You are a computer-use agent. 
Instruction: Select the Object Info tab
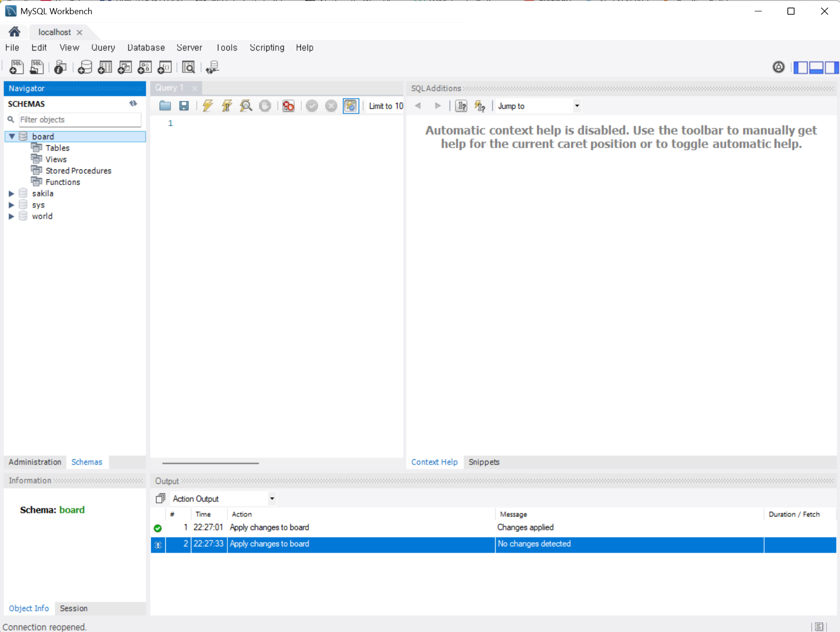29,608
